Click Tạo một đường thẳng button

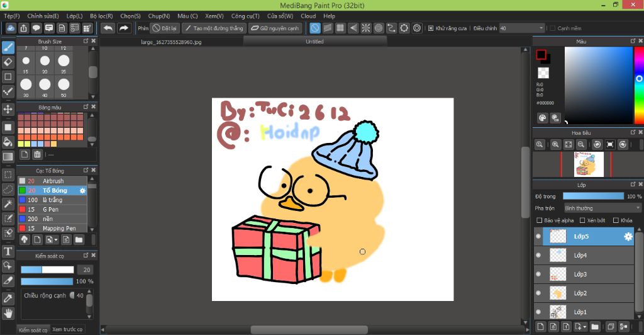213,28
